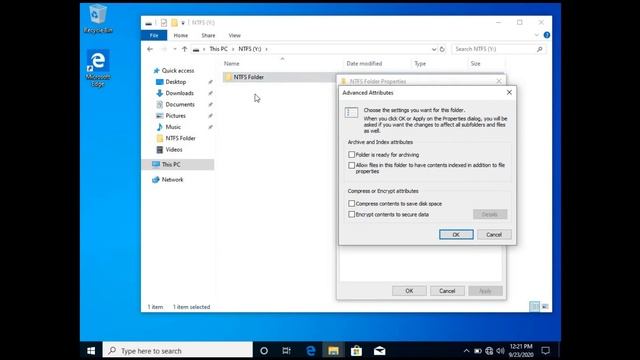Select Network in navigation pane
Screen dimensions: 640x360
[x=172, y=180]
